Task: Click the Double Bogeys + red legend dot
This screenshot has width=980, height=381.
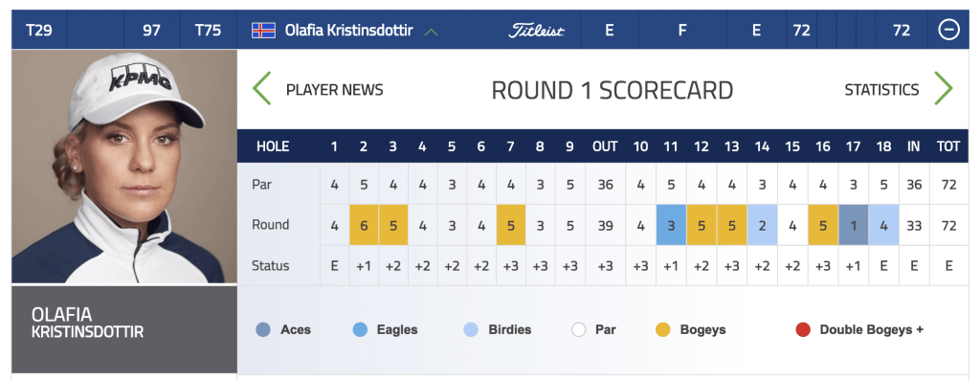Action: (803, 329)
